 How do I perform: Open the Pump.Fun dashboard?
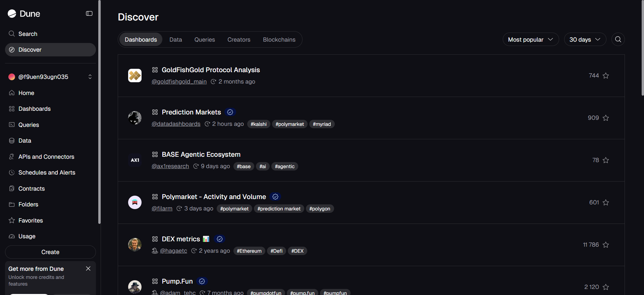pos(177,281)
